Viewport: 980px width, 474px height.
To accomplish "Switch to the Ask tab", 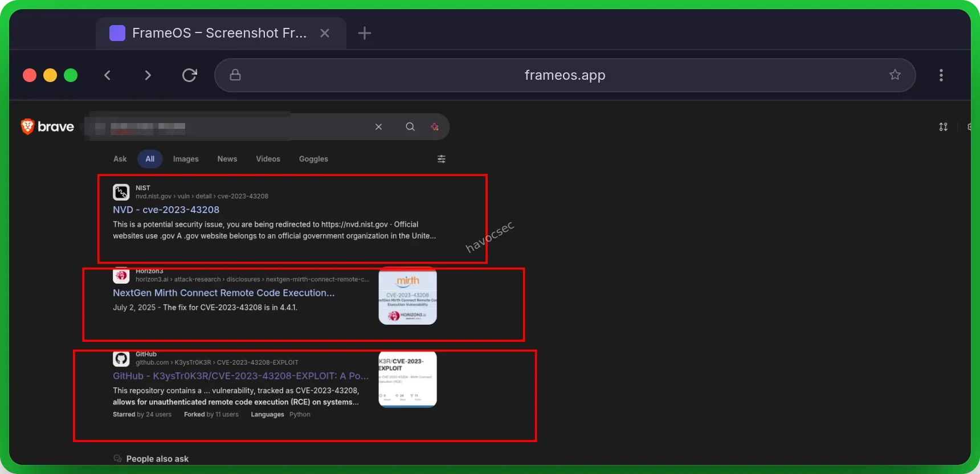I will coord(120,159).
